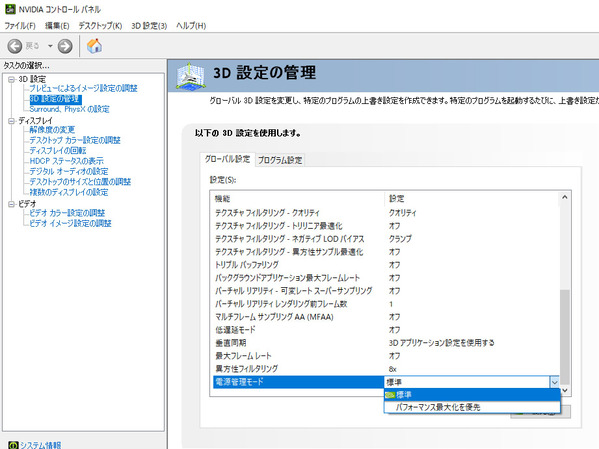This screenshot has width=599, height=449.
Task: Open the 電源管理モード combo box arrow
Action: coord(554,382)
